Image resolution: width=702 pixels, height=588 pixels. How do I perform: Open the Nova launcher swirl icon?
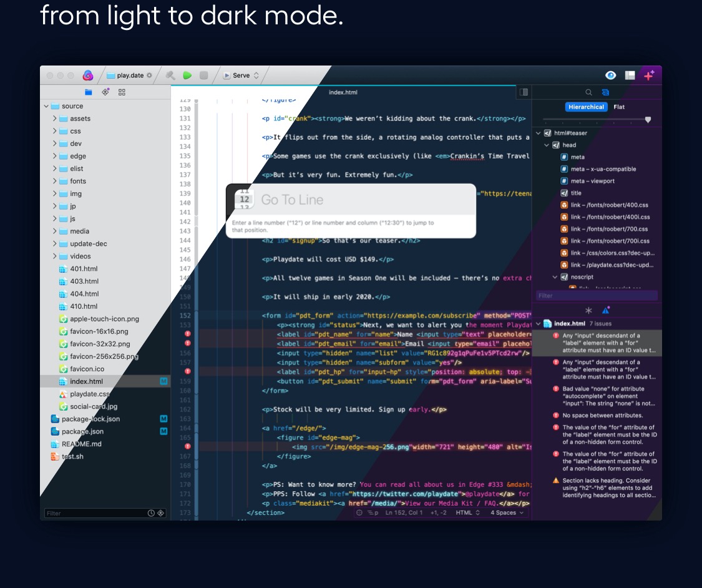click(x=88, y=76)
